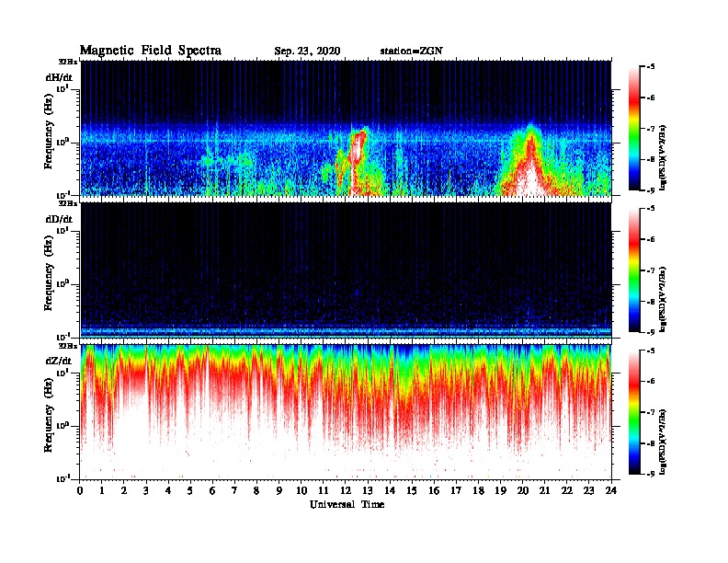This screenshot has height=563, width=728.
Task: Click the 10¹ frequency tick of dH/dt panel
Action: click(x=63, y=88)
